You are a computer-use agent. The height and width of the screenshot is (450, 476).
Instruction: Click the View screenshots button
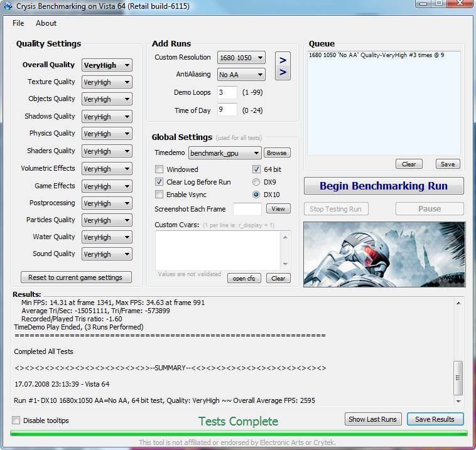pyautogui.click(x=278, y=208)
